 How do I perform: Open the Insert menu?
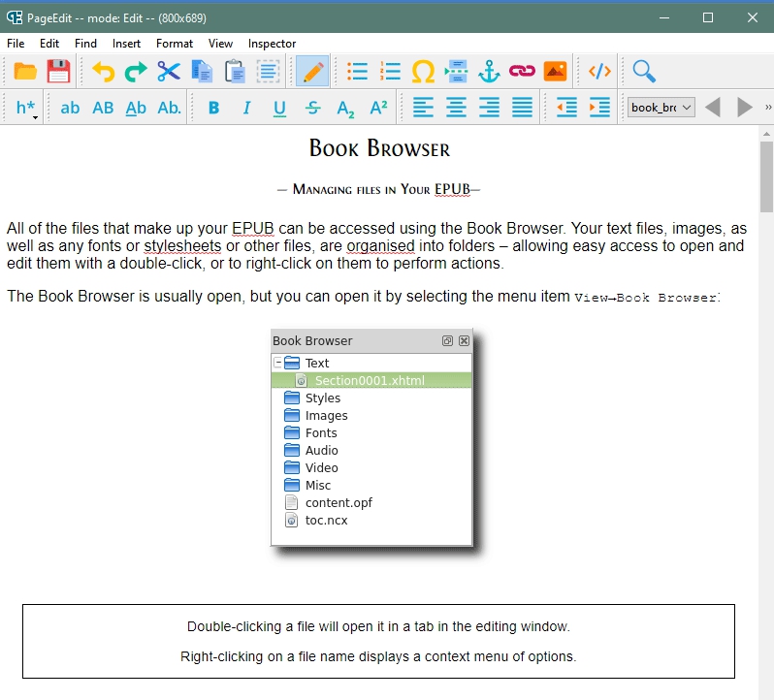click(126, 44)
